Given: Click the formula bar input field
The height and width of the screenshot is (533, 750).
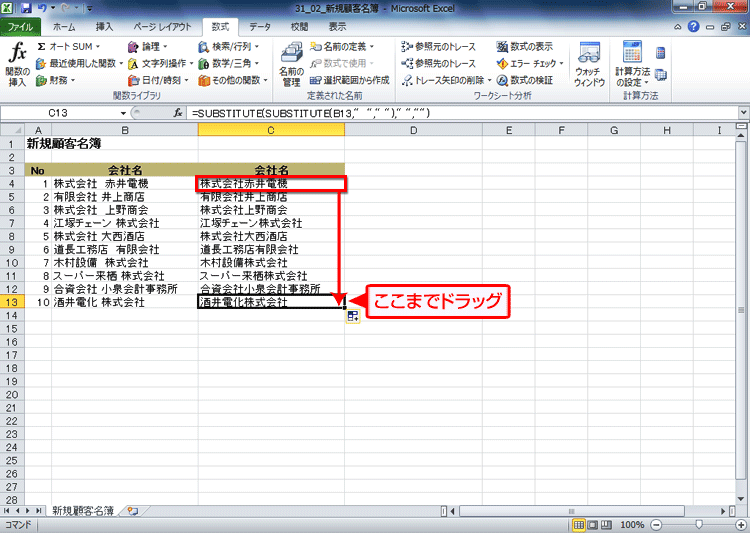Looking at the screenshot, I should [x=463, y=113].
